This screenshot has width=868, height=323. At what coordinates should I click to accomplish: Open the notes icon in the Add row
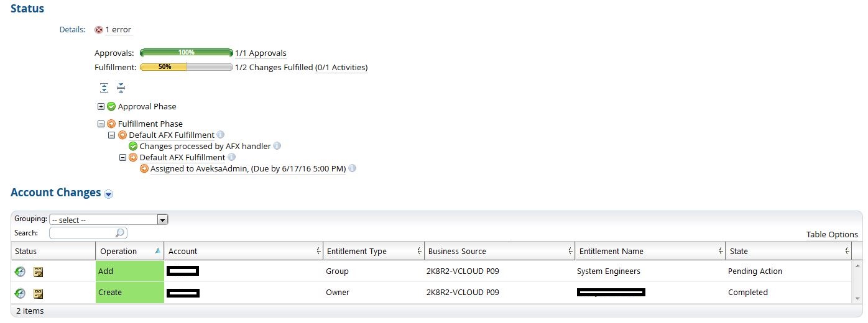coord(38,271)
